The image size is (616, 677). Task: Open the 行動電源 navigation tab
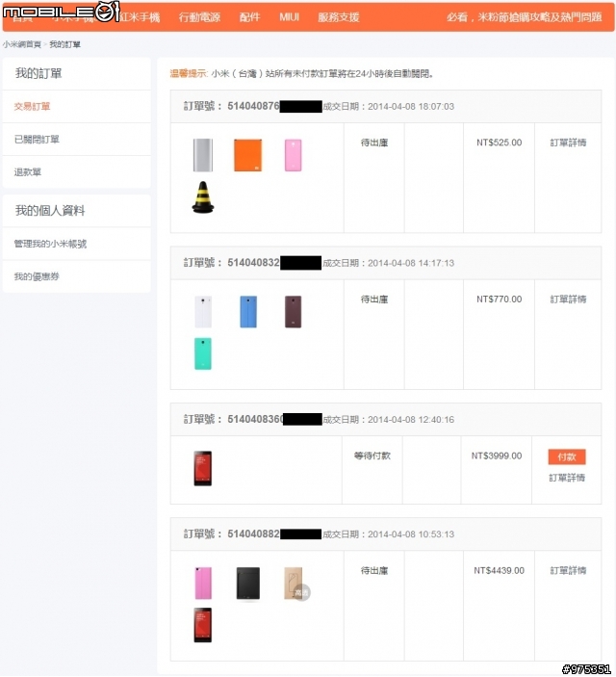click(x=199, y=17)
